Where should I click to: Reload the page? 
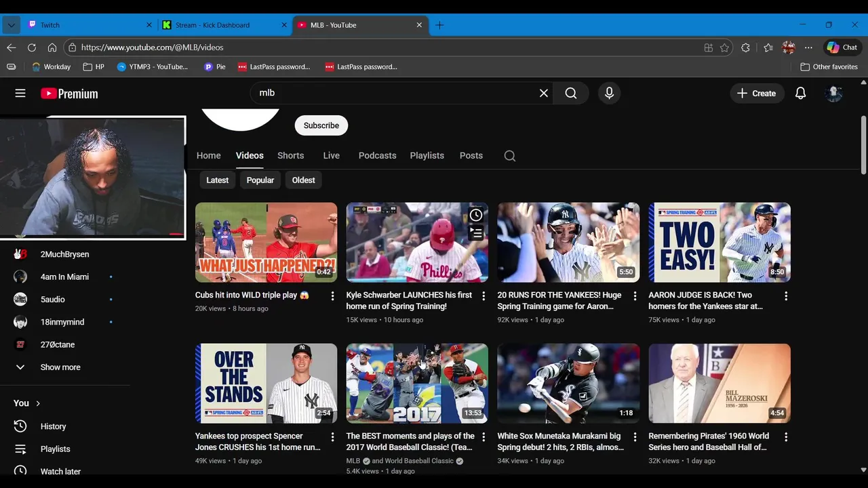click(x=31, y=47)
